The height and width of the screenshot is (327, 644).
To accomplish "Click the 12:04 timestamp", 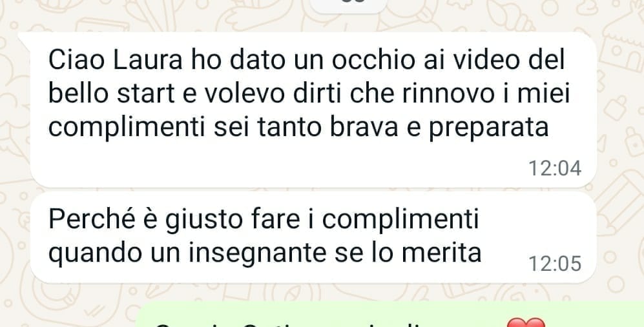I will (554, 168).
